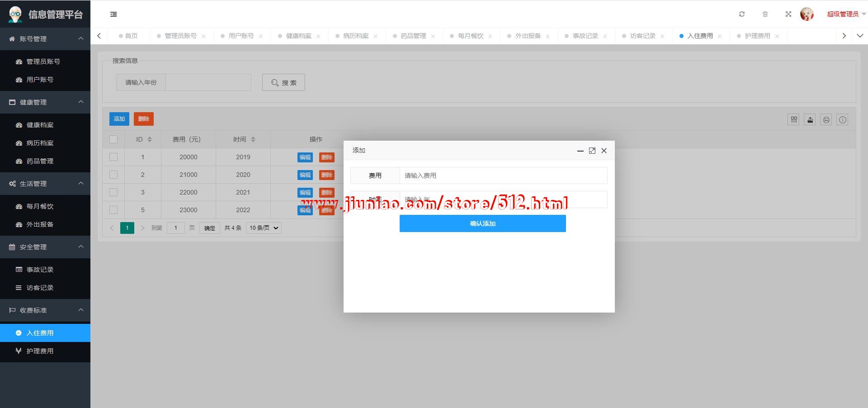Switch to the 首页 tab
Screen dimensions: 868x408
[128, 36]
